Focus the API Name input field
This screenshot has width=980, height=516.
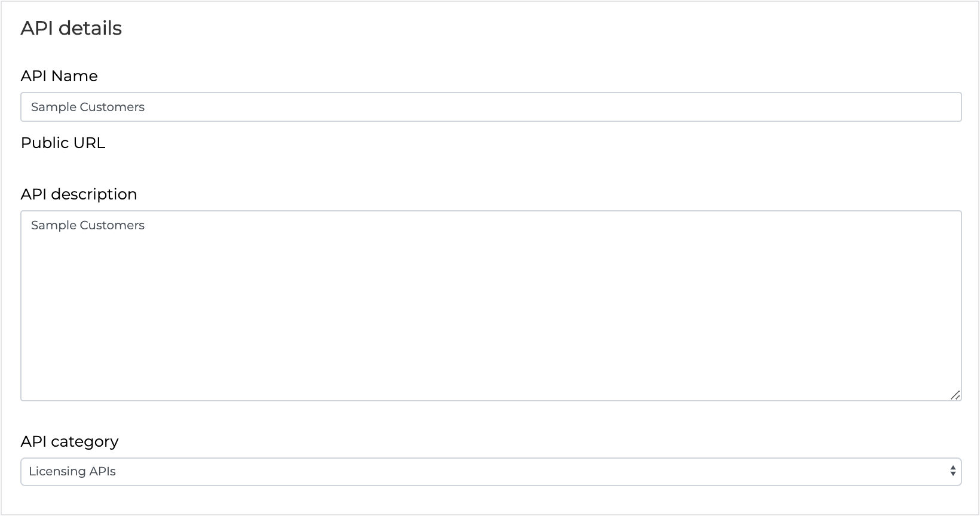click(491, 107)
